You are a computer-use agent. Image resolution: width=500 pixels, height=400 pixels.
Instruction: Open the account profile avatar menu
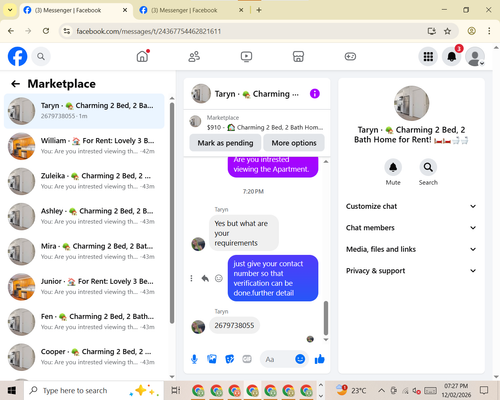pos(475,57)
